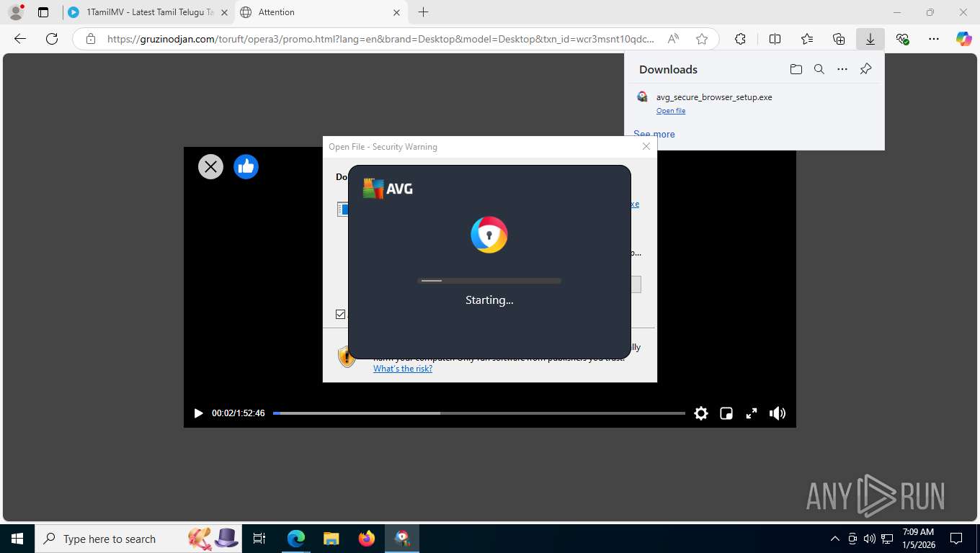The image size is (980, 553).
Task: Open Task View on taskbar
Action: pos(259,539)
